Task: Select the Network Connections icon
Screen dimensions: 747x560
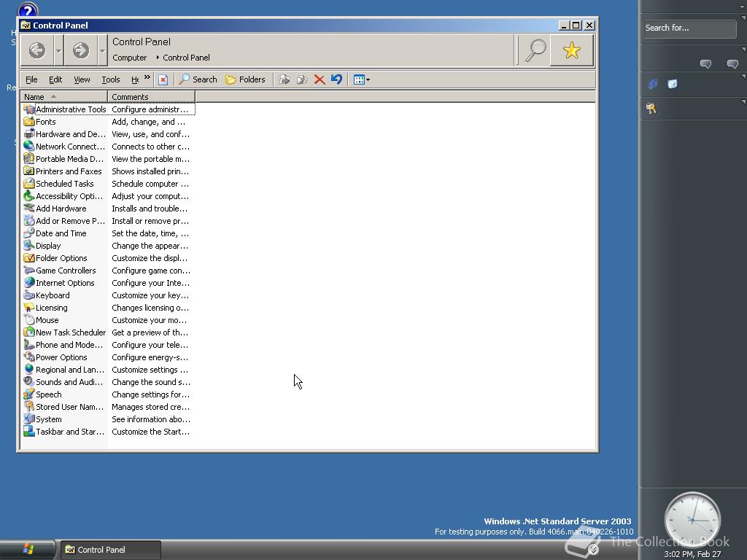Action: coord(29,146)
